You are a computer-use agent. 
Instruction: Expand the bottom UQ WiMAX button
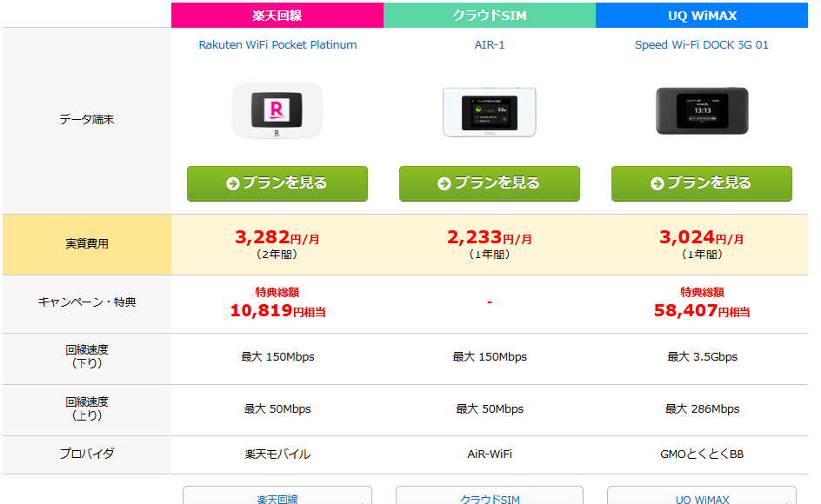(x=702, y=498)
